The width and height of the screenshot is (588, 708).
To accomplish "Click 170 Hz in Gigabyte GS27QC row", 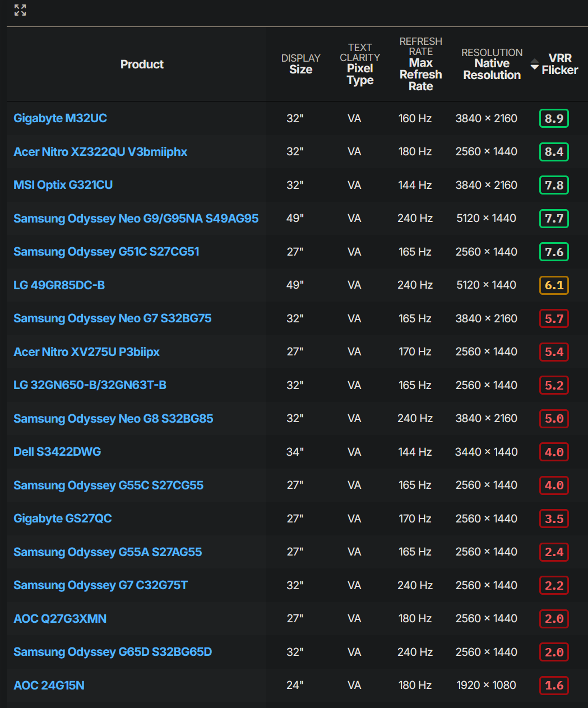I will coord(415,519).
